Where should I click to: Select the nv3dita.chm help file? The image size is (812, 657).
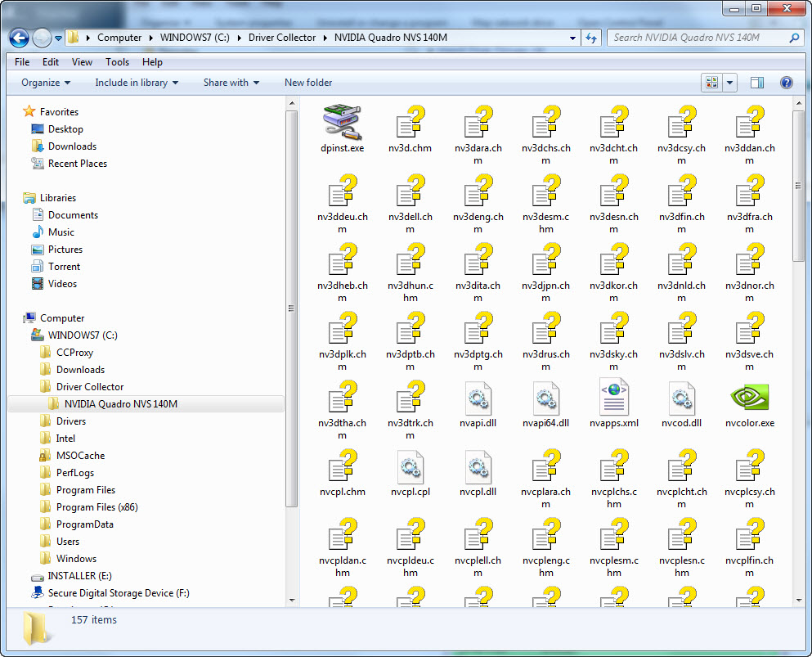tap(478, 260)
